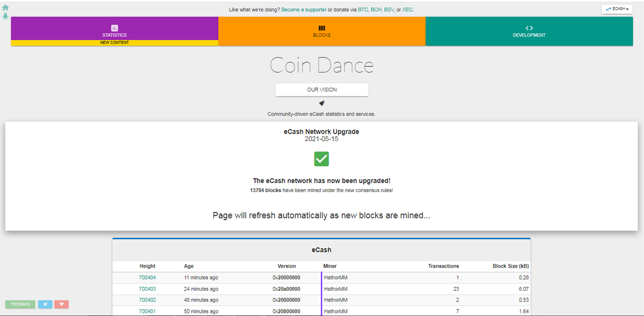Click the transactions count 23 cell
Image resolution: width=644 pixels, height=316 pixels.
(x=456, y=289)
